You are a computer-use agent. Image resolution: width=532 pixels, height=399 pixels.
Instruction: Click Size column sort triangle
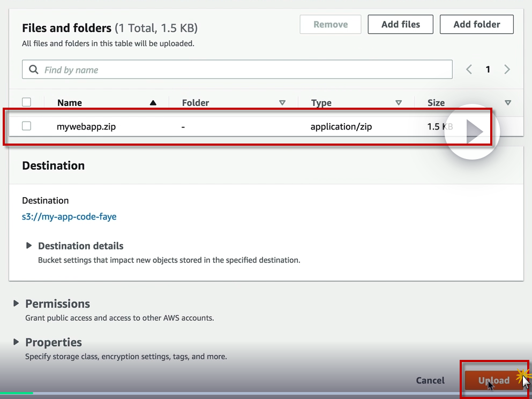(x=508, y=103)
